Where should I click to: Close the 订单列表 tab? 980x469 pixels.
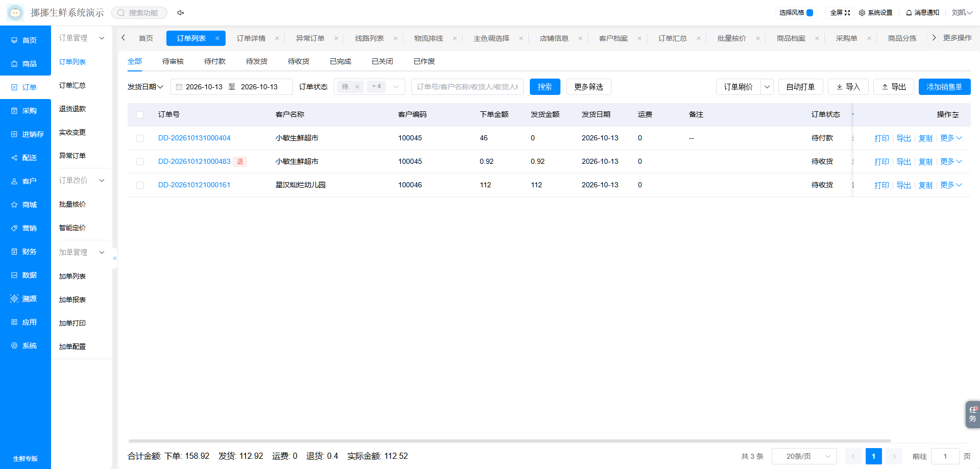pyautogui.click(x=217, y=38)
